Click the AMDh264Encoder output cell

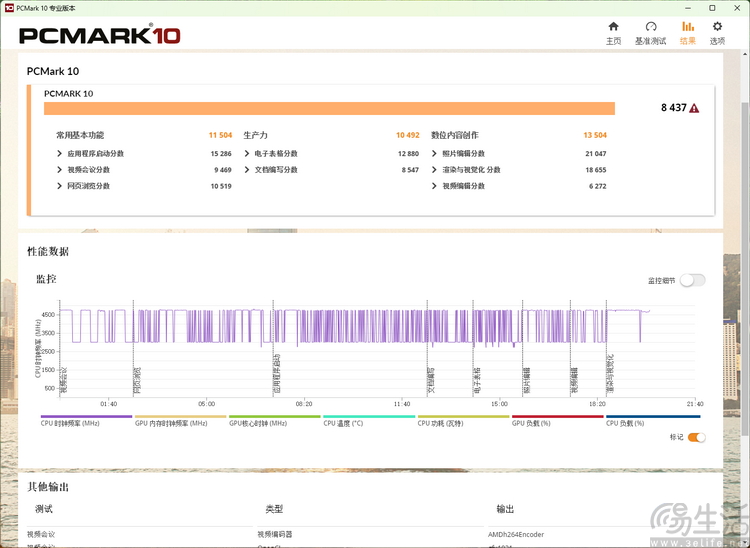[x=516, y=534]
